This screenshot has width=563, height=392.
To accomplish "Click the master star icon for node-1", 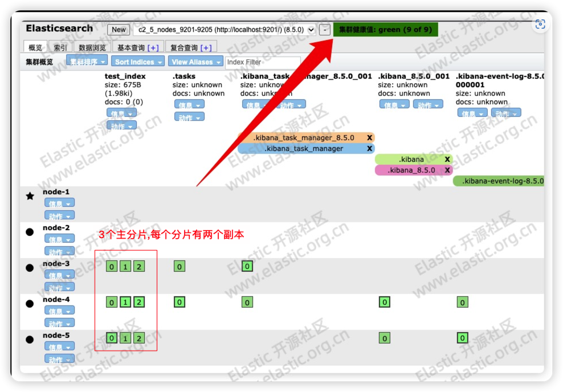I will pyautogui.click(x=30, y=196).
